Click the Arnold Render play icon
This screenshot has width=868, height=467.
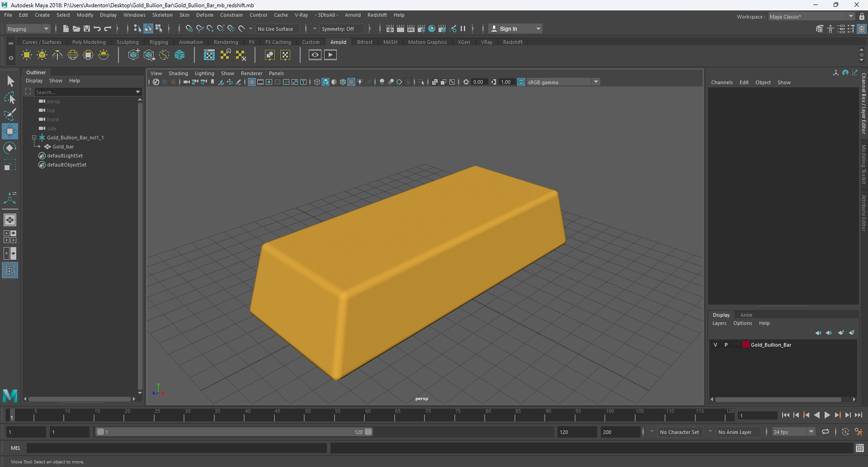(330, 55)
